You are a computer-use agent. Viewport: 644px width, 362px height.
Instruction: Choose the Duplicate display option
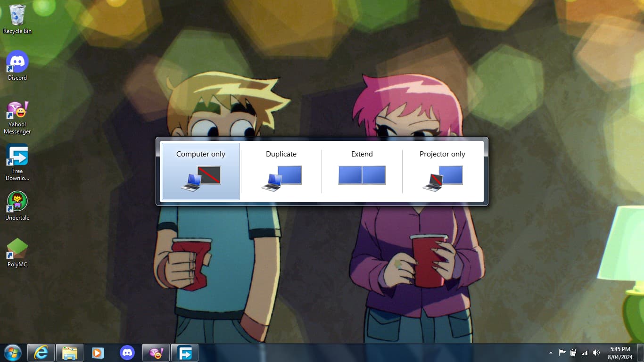(x=281, y=172)
